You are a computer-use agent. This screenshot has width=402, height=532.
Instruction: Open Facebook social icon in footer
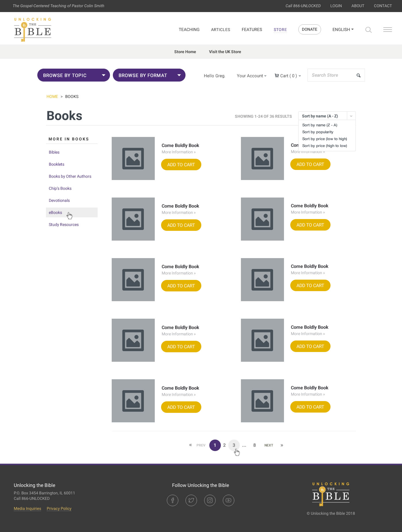point(173,500)
